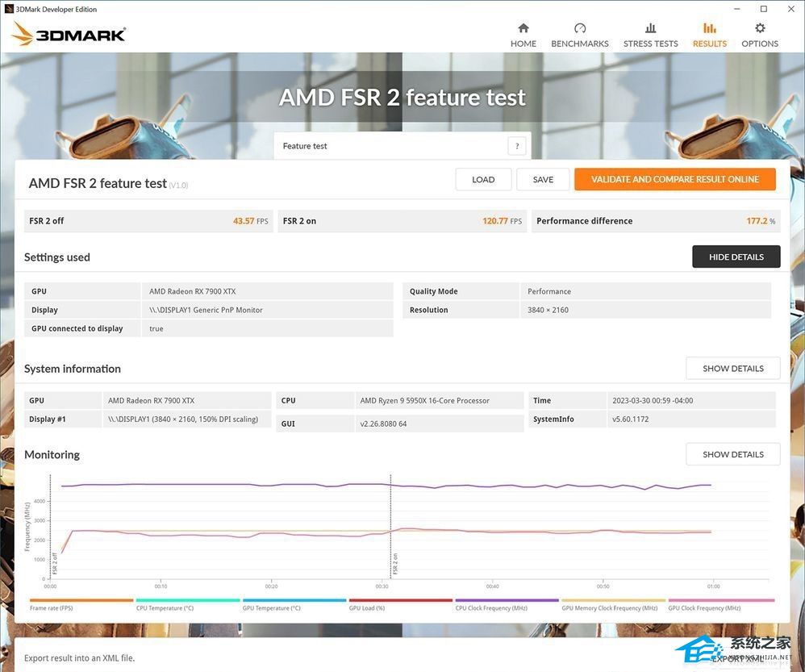
Task: Toggle GPU Load (%) legend series
Action: click(x=367, y=608)
